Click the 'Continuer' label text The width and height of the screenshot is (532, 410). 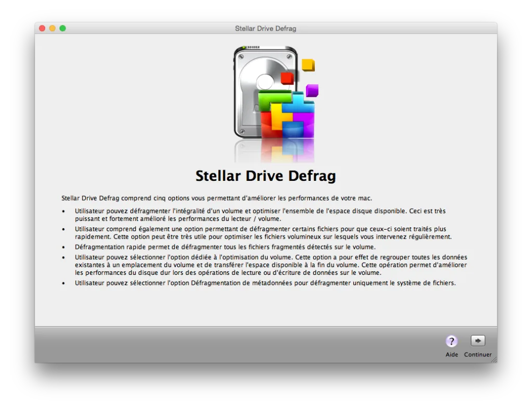tap(478, 354)
